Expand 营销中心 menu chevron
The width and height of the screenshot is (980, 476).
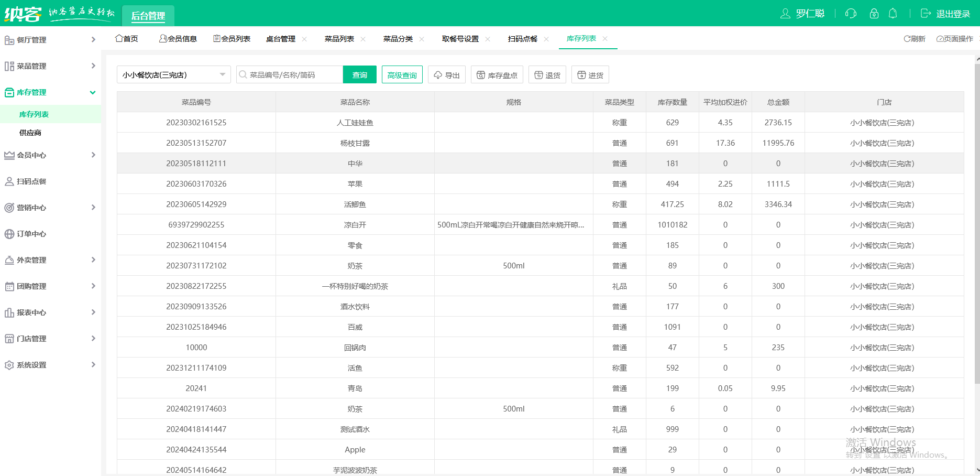(x=93, y=208)
